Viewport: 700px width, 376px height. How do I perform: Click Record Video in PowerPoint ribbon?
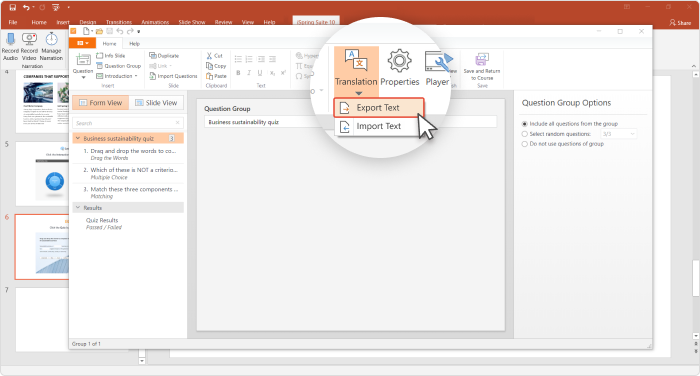pos(29,46)
